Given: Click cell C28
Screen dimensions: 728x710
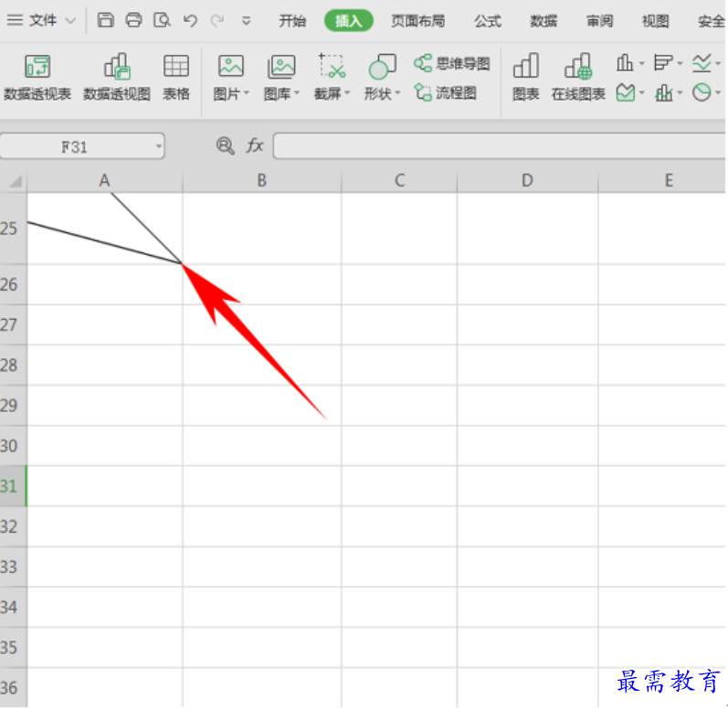Looking at the screenshot, I should [399, 365].
